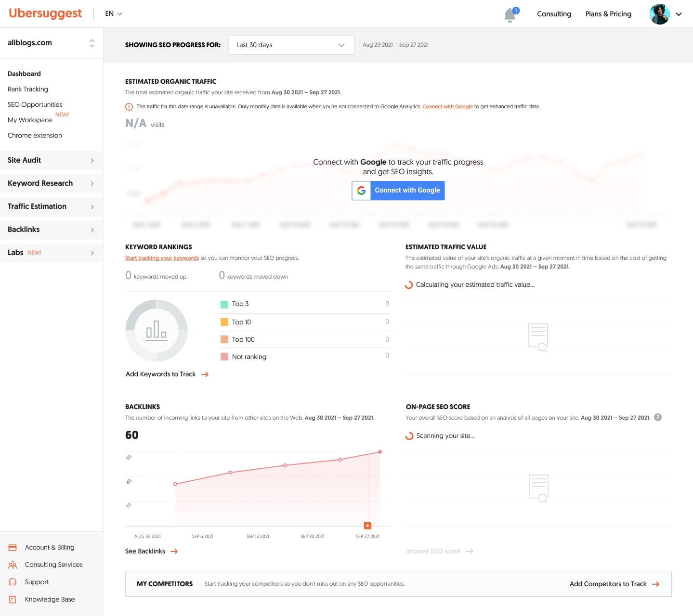Click the keyword rankings donut chart icon

click(157, 331)
